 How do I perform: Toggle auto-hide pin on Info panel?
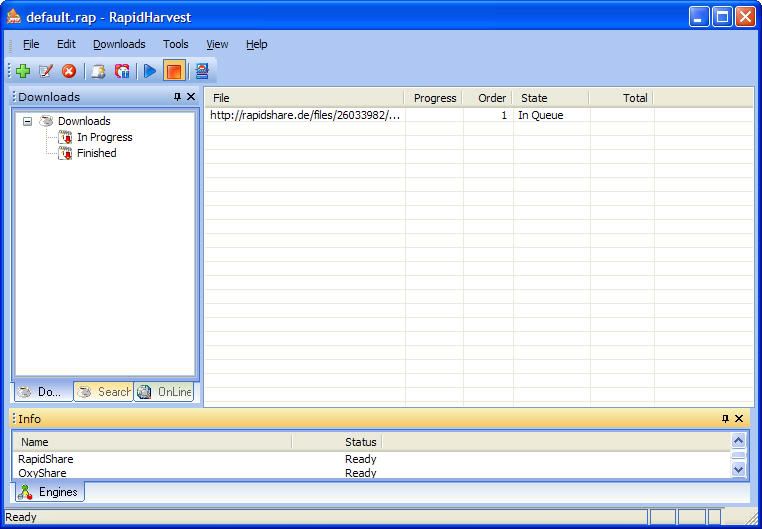click(x=725, y=419)
